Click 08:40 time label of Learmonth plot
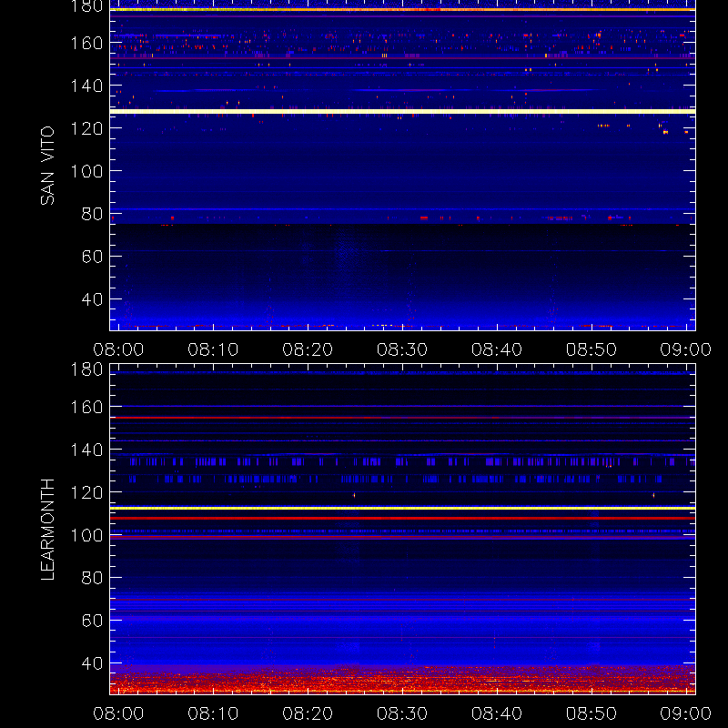This screenshot has width=728, height=728. [x=497, y=713]
